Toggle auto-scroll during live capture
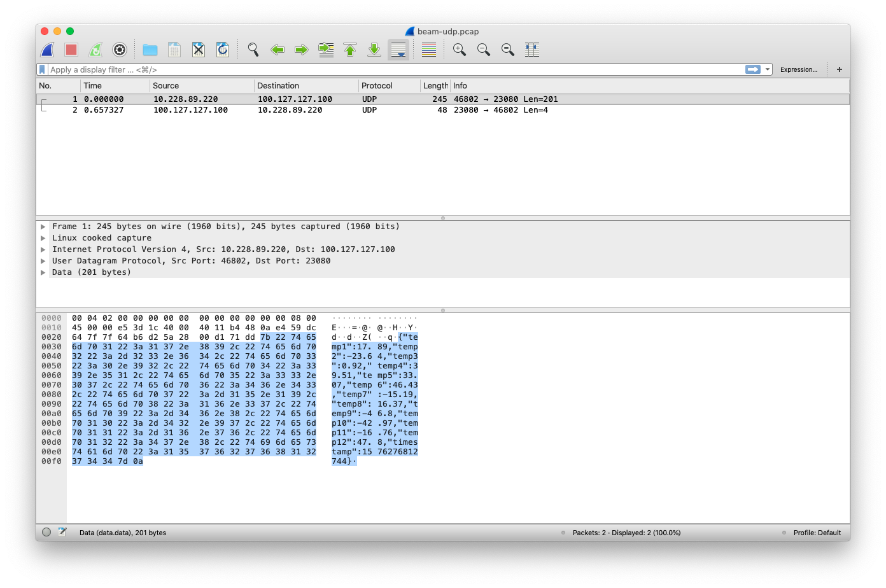 [x=398, y=50]
